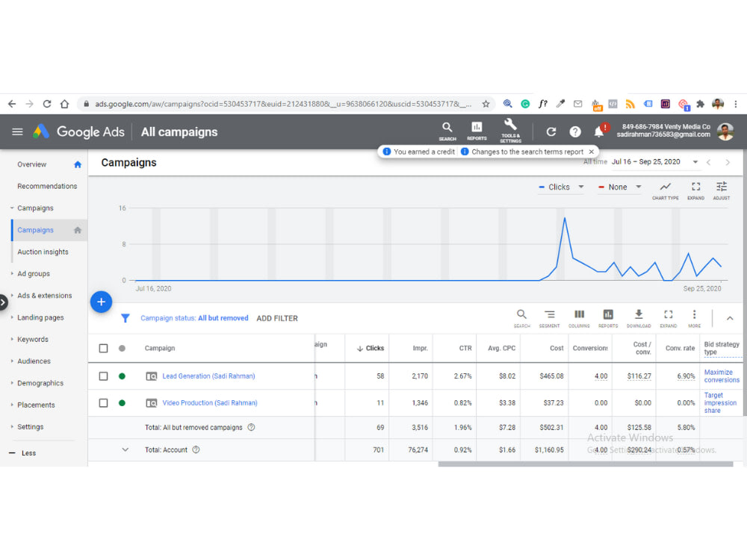Image resolution: width=747 pixels, height=560 pixels.
Task: Open Placements in the sidebar
Action: [x=36, y=405]
